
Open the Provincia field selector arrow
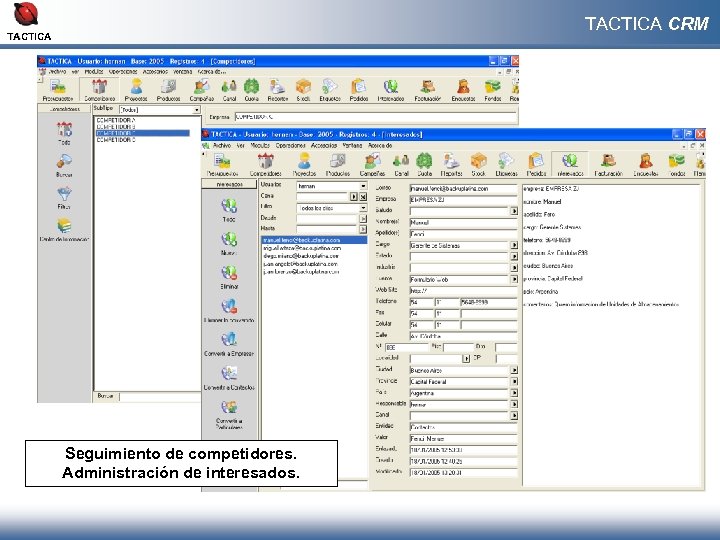[514, 381]
